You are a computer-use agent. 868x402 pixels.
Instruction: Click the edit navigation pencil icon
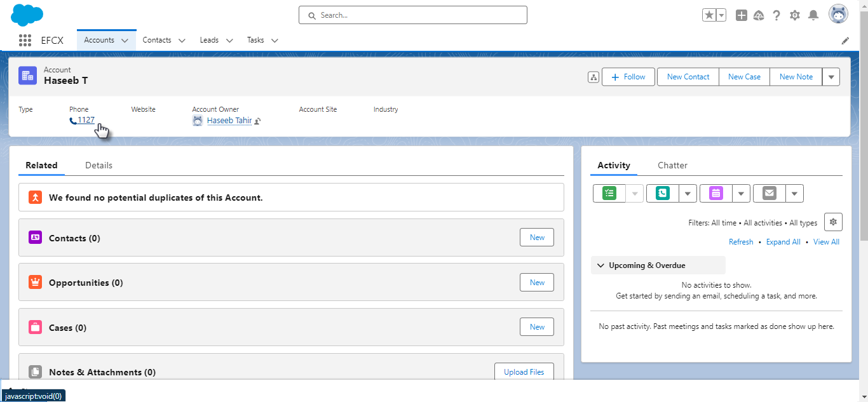click(845, 41)
